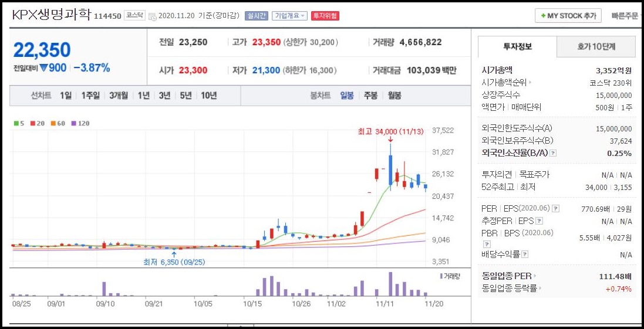
Task: Click the 거래량 volume chart legend
Action: pyautogui.click(x=450, y=276)
